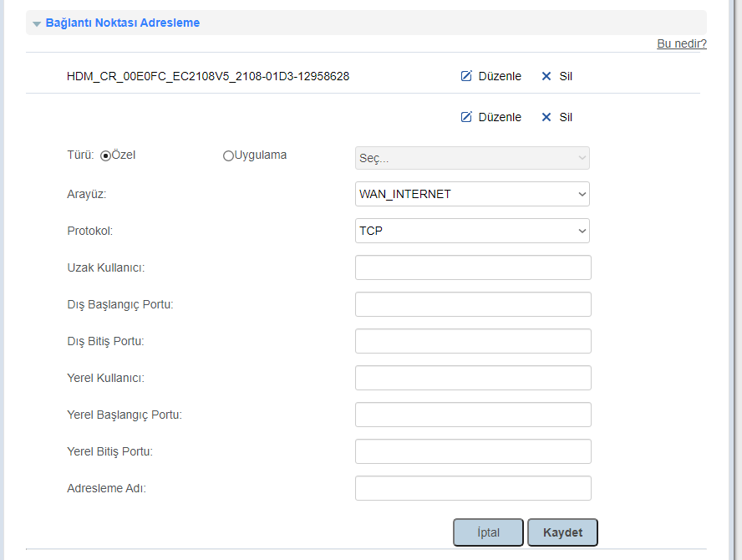Click the edit pencil icon beside HDM_CR_00E0FC entry

[466, 76]
